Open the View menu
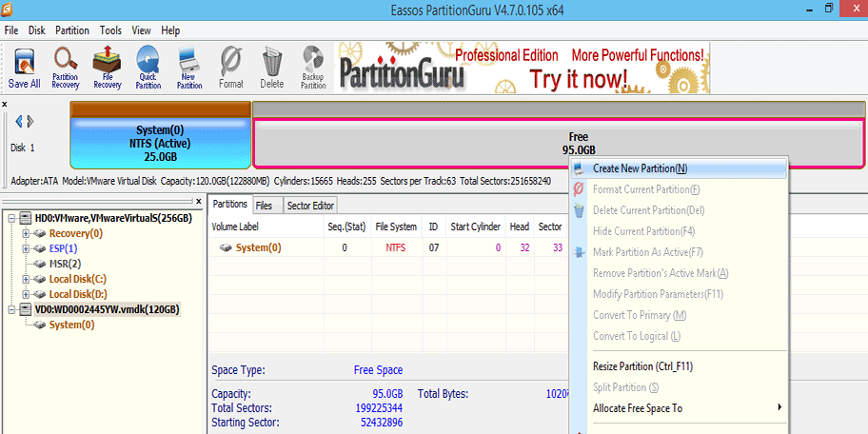Viewport: 868px width, 434px height. (142, 30)
